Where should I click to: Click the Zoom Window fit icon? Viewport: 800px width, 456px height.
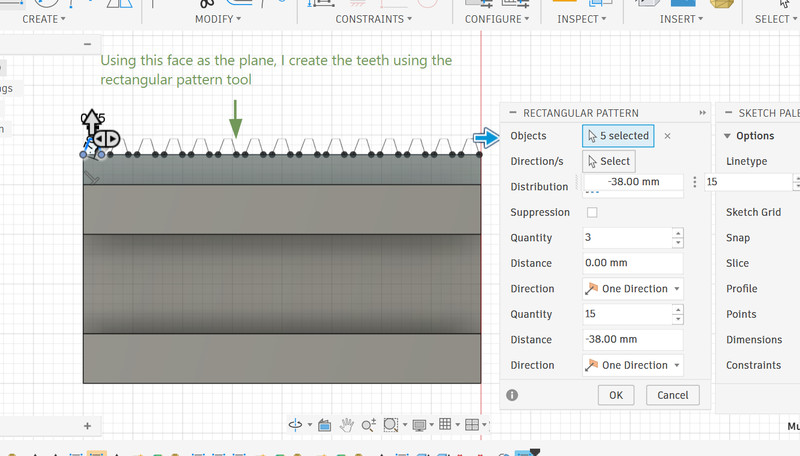(390, 424)
